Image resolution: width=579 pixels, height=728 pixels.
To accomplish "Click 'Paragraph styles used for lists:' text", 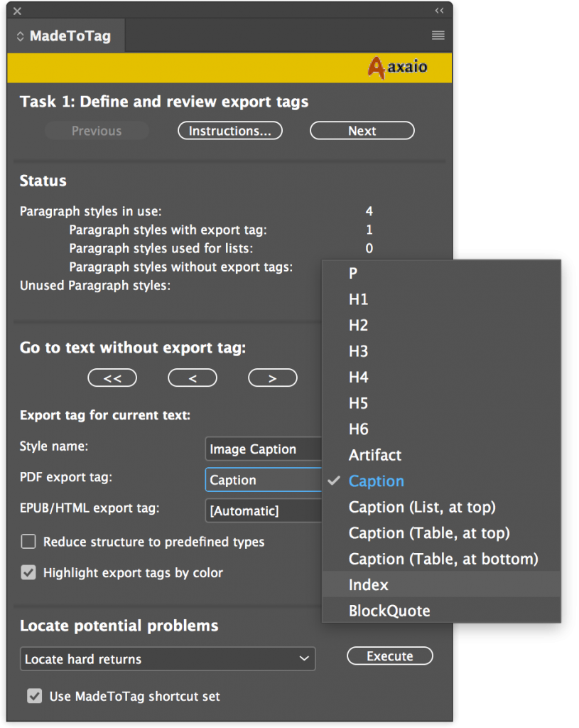I will [x=161, y=248].
